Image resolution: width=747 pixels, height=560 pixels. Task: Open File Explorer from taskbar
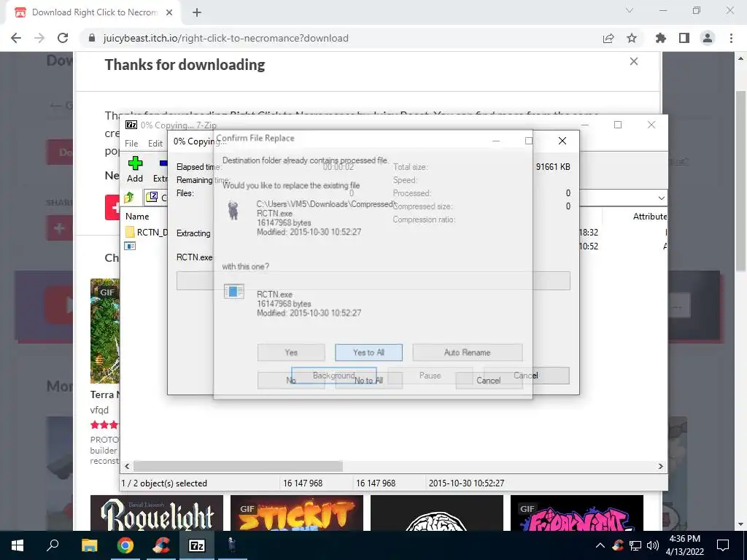tap(89, 545)
